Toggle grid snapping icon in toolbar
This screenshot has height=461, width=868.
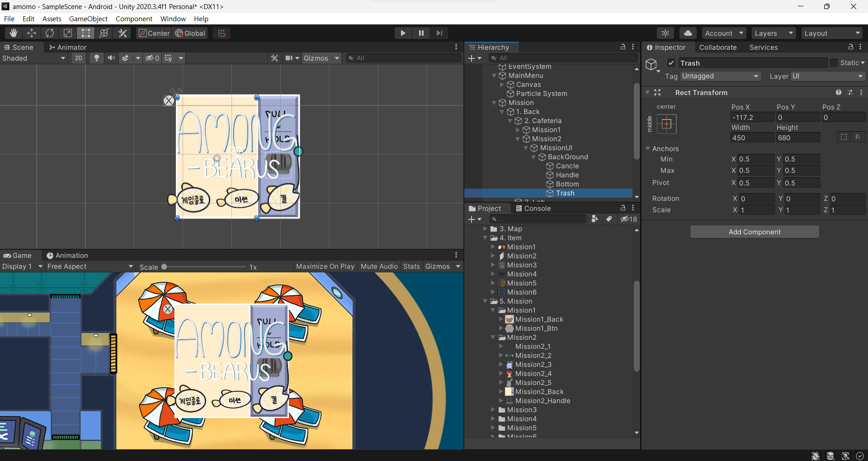tap(222, 33)
